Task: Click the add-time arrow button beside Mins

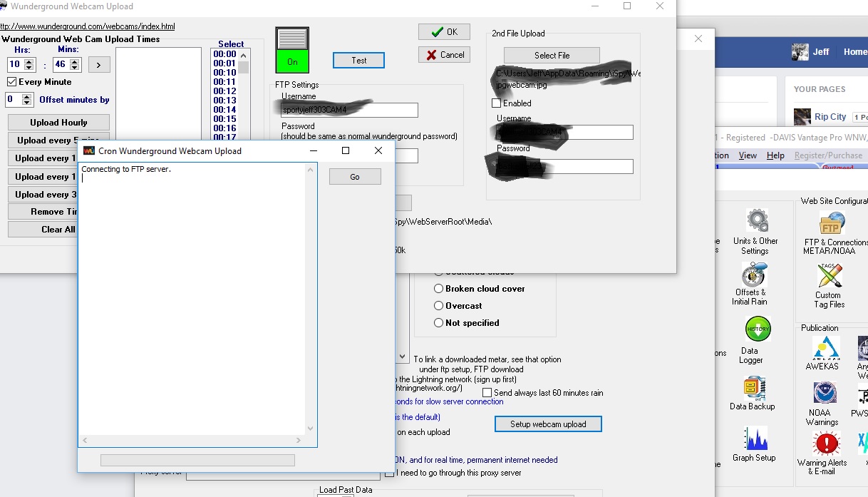Action: click(x=98, y=65)
